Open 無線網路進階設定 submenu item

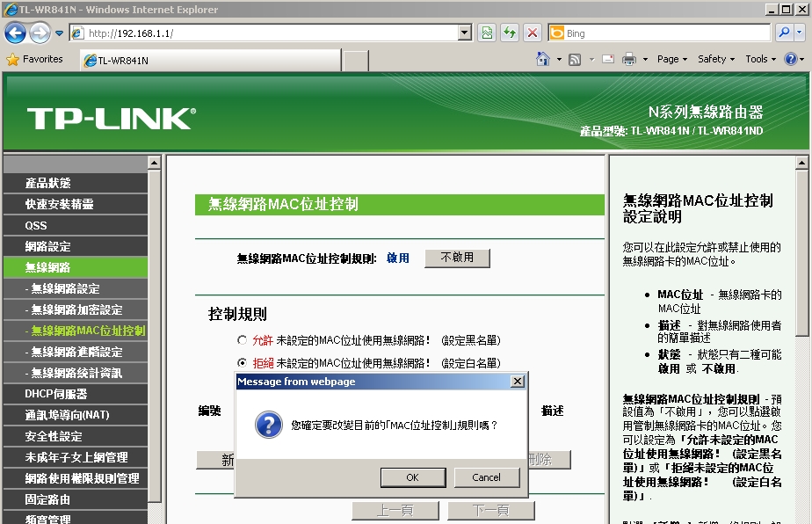click(75, 352)
